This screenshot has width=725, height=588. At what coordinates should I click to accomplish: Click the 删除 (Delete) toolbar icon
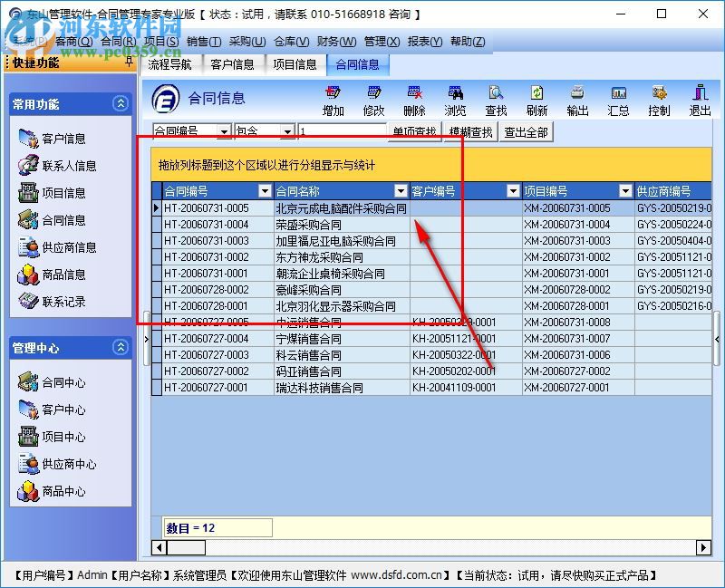pos(414,100)
